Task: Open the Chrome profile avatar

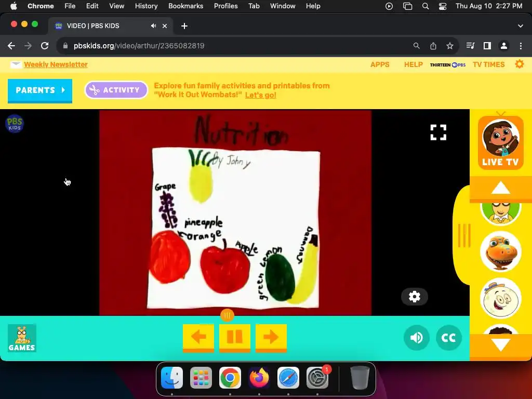Action: 504,46
